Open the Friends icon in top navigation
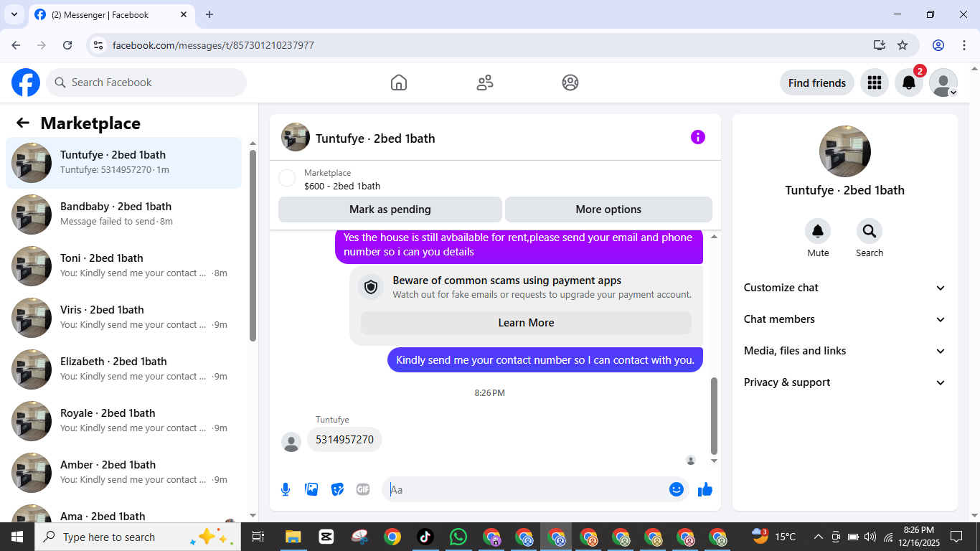980x551 pixels. point(485,83)
